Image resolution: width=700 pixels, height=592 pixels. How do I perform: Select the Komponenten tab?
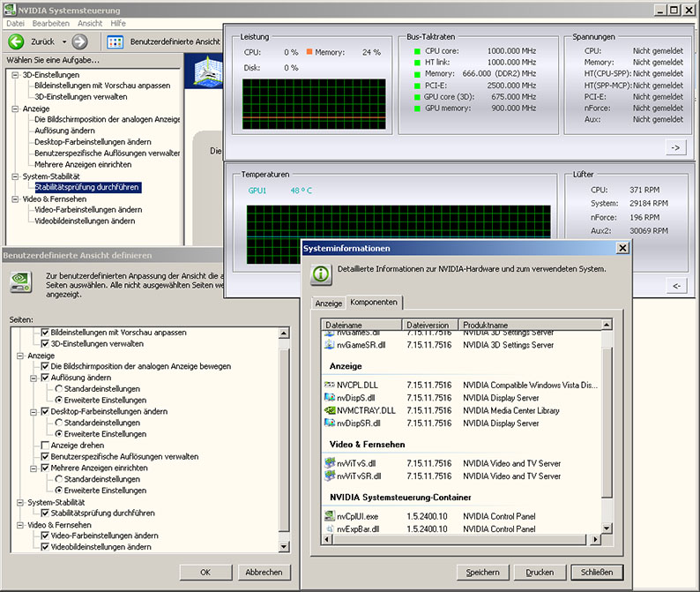point(374,302)
